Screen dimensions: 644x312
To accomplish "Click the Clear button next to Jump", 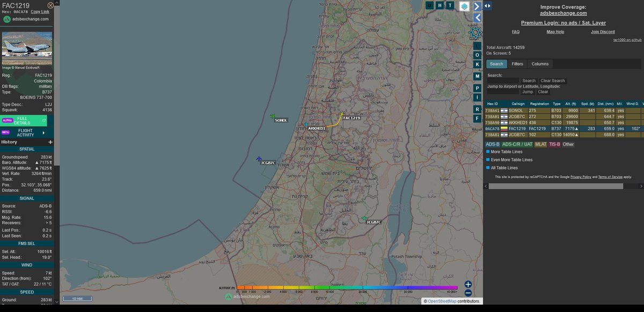I will [543, 92].
